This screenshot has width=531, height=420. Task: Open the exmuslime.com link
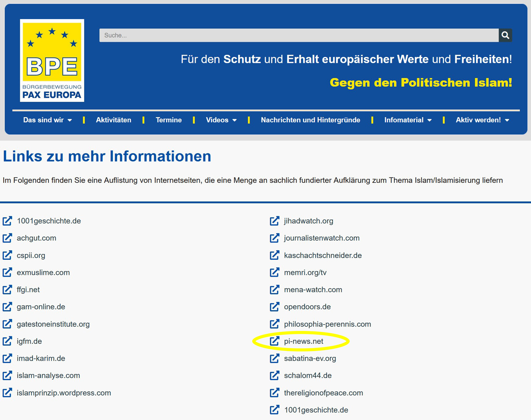[x=43, y=273]
